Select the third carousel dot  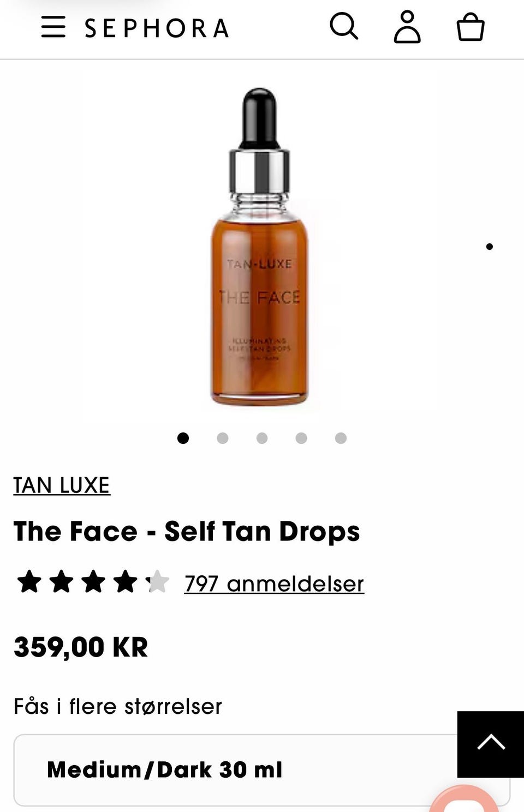(262, 438)
